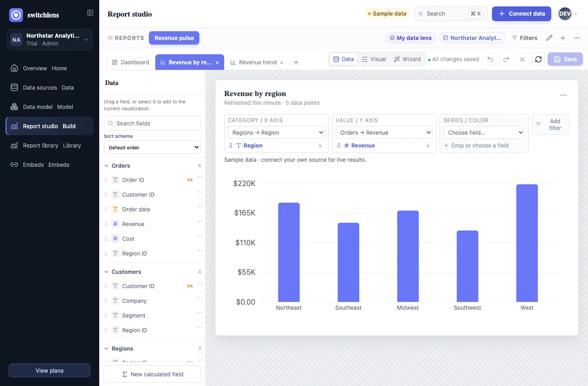Image resolution: width=588 pixels, height=386 pixels.
Task: Switch the editor to Wizard mode
Action: 407,59
